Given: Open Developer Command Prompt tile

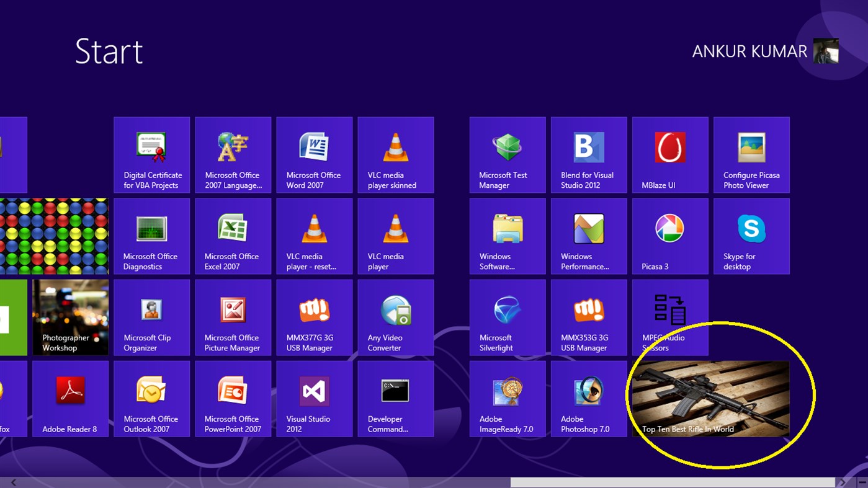Looking at the screenshot, I should 396,399.
